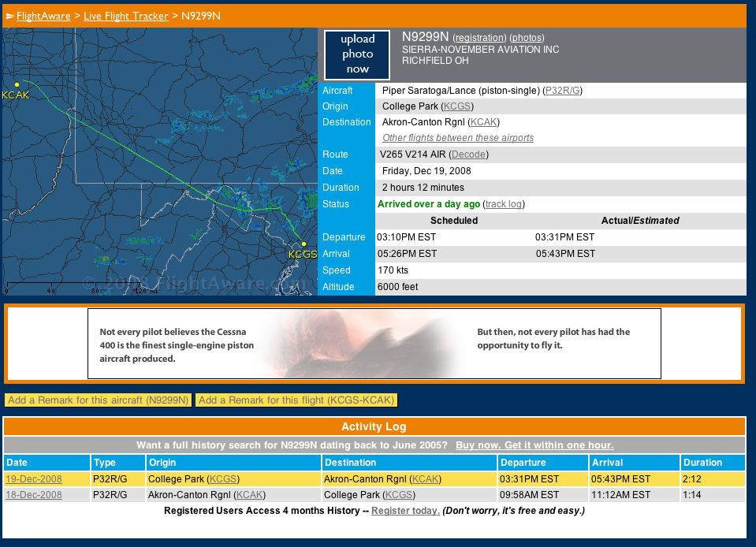The height and width of the screenshot is (547, 756).
Task: Select '11:12AM EST' arrival in 18-Dec row
Action: [x=621, y=495]
